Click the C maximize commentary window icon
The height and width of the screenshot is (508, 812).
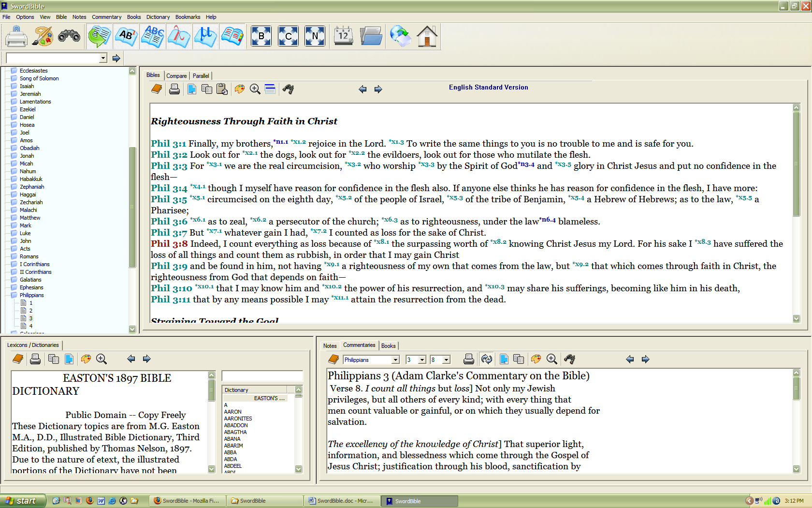click(x=288, y=36)
